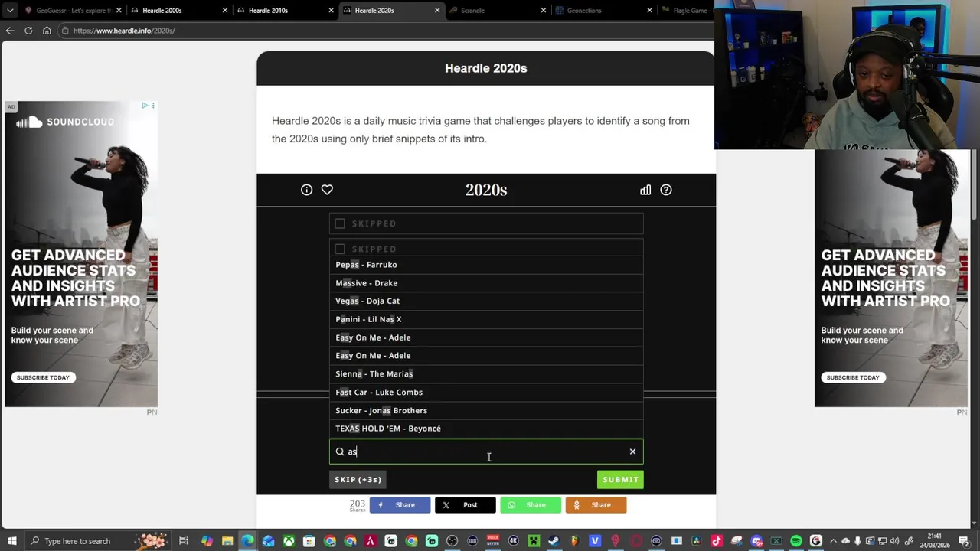Open Microsoft Edge taskbar icon
This screenshot has height=551, width=980.
[247, 541]
